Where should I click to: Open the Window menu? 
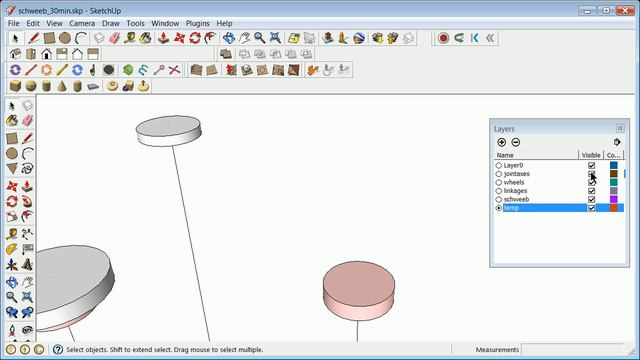point(165,23)
